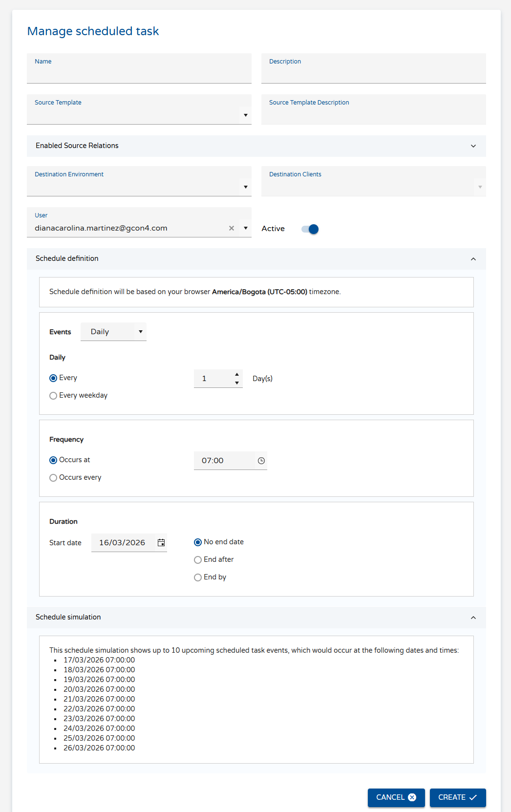Collapse the Schedule definition section
Screen dimensions: 511x812
pyautogui.click(x=256, y=259)
